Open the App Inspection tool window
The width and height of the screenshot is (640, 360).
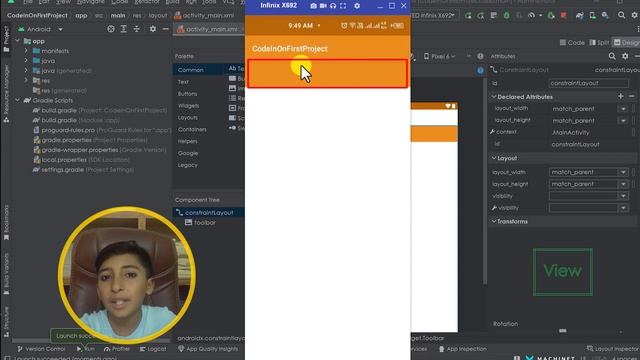click(462, 349)
